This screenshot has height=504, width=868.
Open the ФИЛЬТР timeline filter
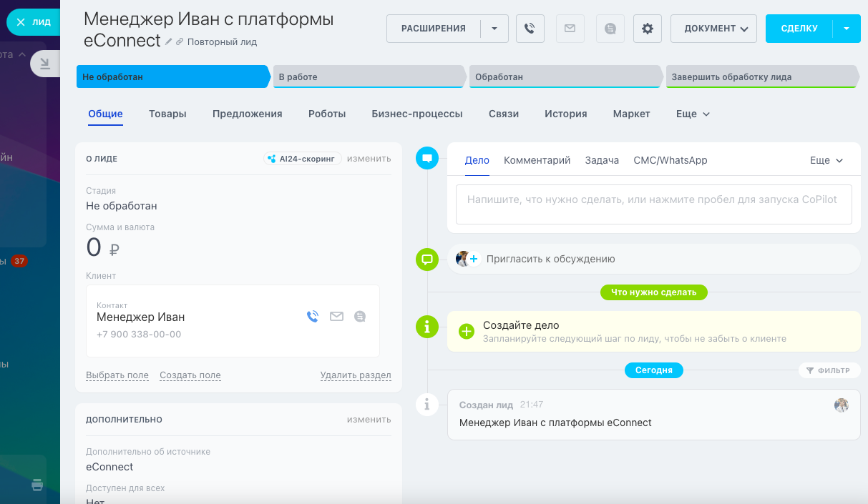[x=829, y=370]
